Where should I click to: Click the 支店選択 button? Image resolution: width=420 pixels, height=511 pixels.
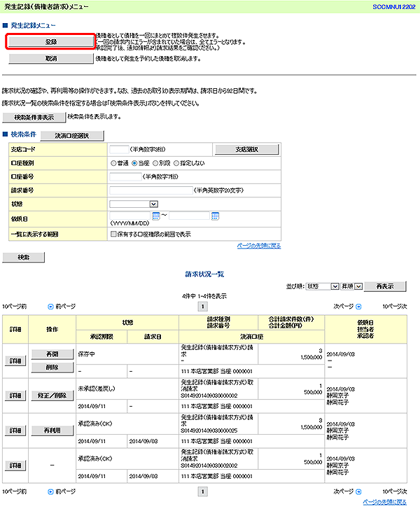[246, 149]
